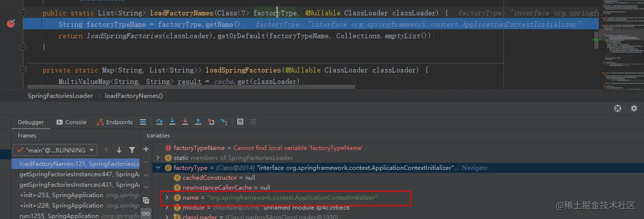The width and height of the screenshot is (644, 219).
Task: Select the getSpringFactoriesInstances:431 frame
Action: (75, 185)
